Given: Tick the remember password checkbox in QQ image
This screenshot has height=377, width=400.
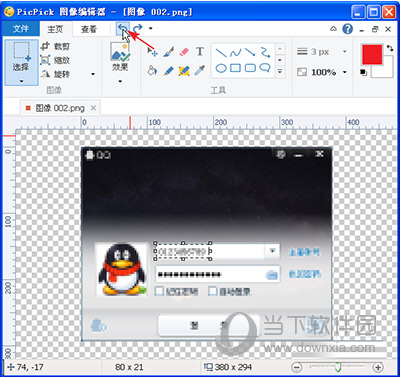Looking at the screenshot, I should pos(160,291).
